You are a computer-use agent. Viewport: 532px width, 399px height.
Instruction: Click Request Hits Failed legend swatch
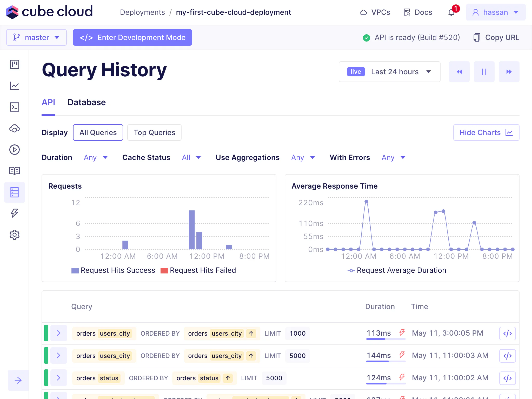[164, 270]
